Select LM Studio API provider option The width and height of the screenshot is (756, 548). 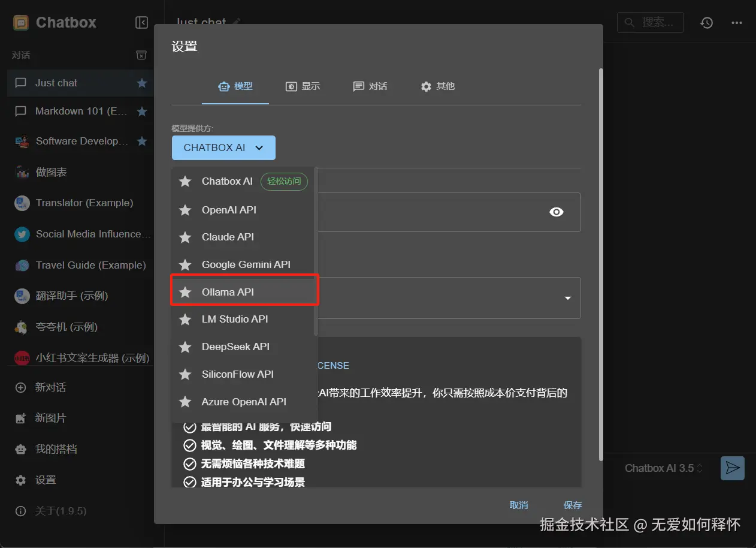point(243,319)
